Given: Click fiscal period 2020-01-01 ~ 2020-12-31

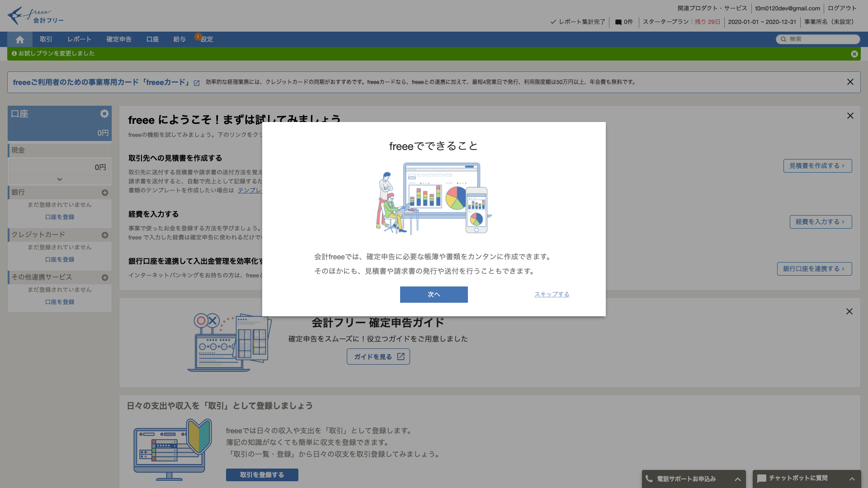Looking at the screenshot, I should tap(762, 22).
